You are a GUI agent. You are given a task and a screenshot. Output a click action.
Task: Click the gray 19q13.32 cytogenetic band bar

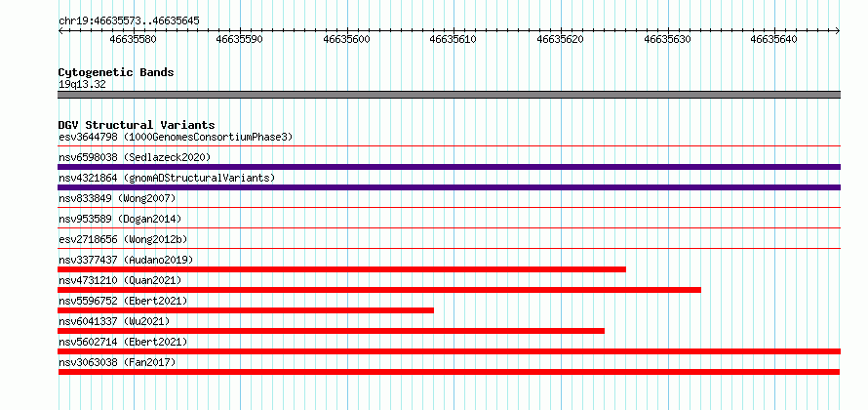(x=449, y=95)
